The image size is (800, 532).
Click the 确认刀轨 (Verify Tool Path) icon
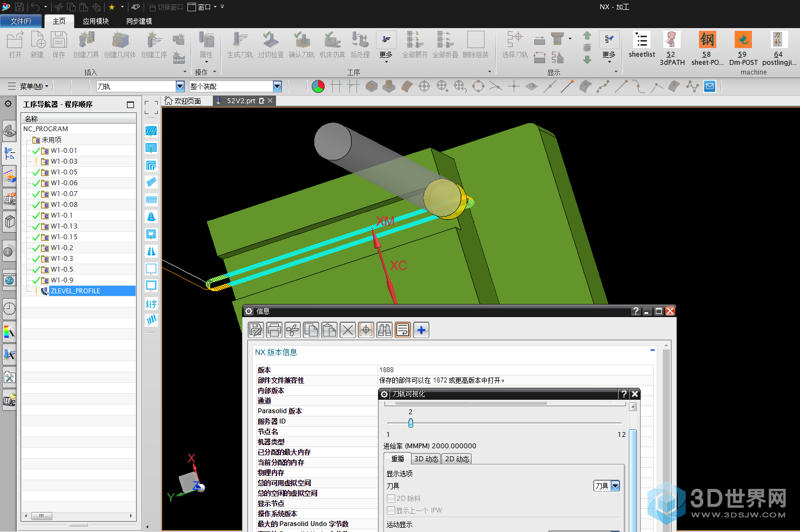pyautogui.click(x=301, y=41)
